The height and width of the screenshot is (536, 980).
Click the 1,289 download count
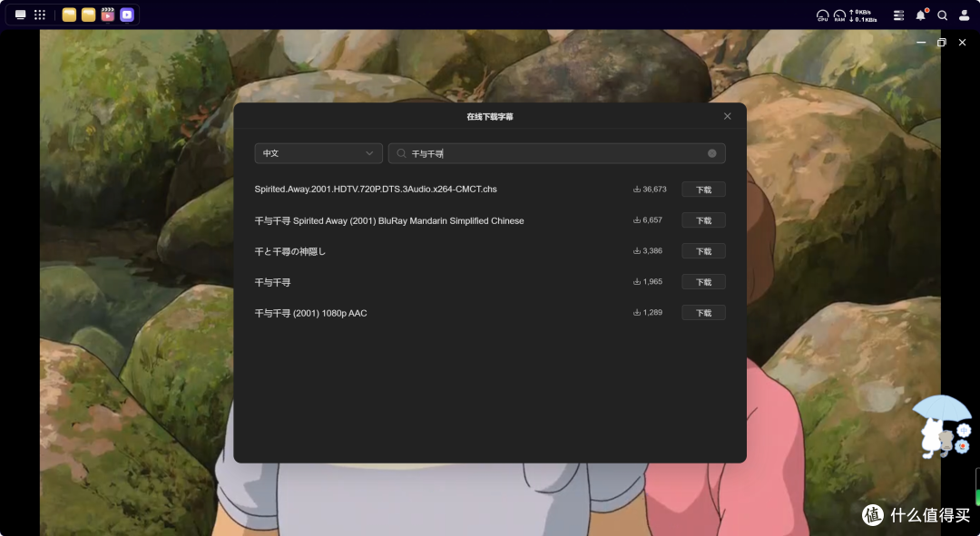coord(648,312)
